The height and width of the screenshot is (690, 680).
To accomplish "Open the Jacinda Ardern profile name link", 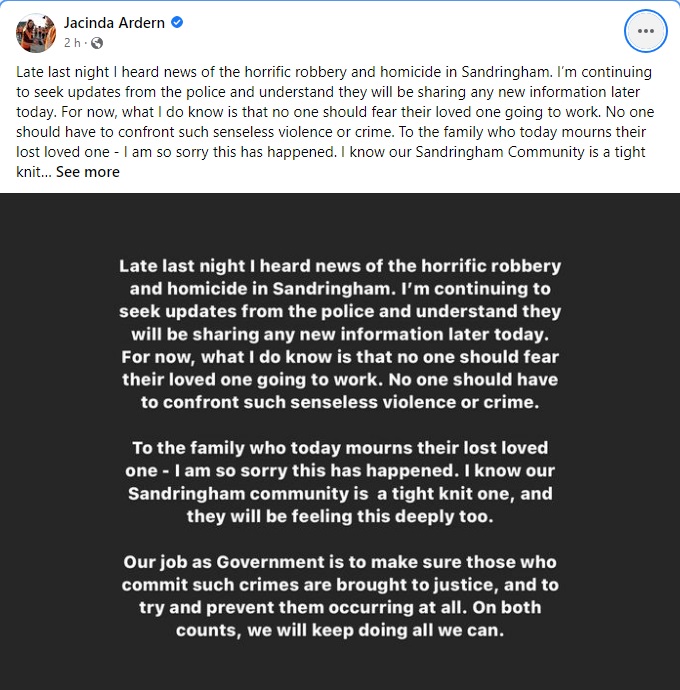I will (114, 23).
